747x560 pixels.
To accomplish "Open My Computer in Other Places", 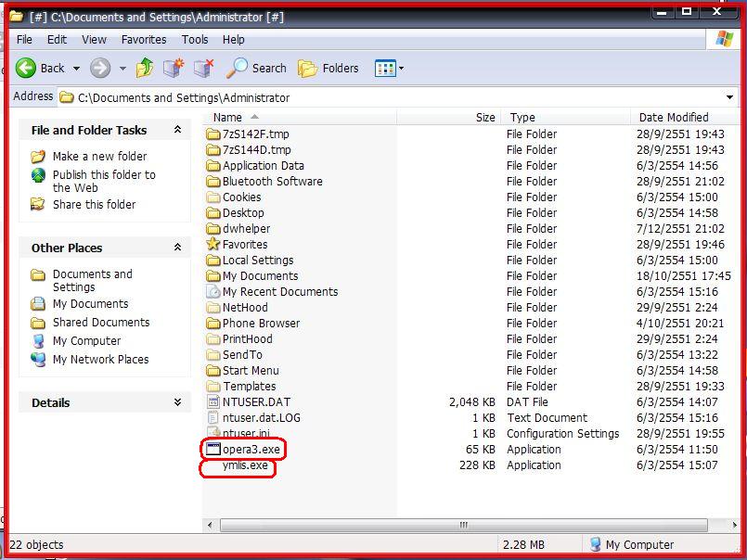I will [86, 341].
